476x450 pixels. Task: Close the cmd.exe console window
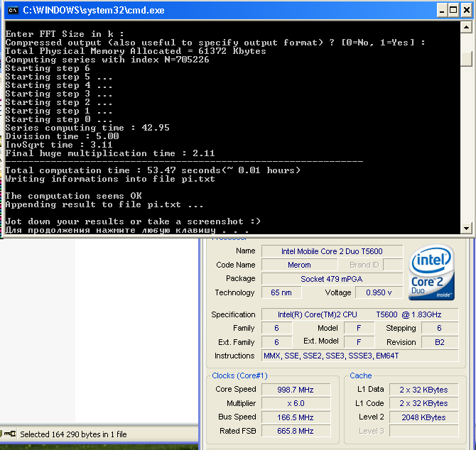pyautogui.click(x=466, y=11)
